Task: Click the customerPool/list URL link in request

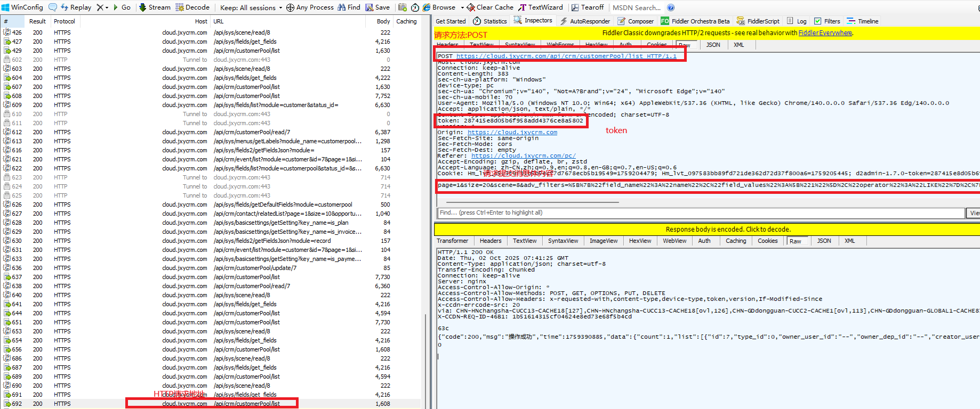Action: click(566, 56)
